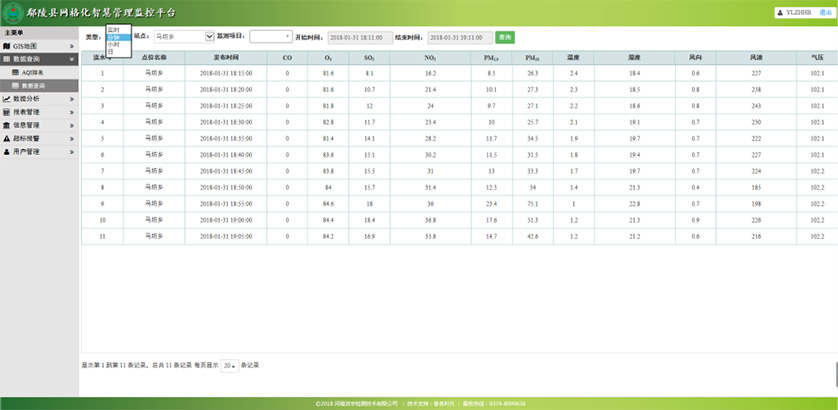
Task: Click the platform logo emblem in the header
Action: pyautogui.click(x=13, y=13)
